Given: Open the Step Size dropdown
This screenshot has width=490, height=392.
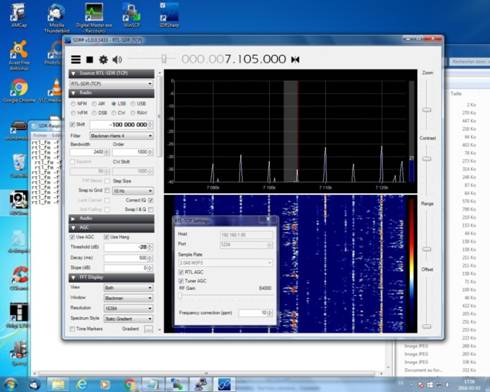Looking at the screenshot, I should (x=133, y=191).
